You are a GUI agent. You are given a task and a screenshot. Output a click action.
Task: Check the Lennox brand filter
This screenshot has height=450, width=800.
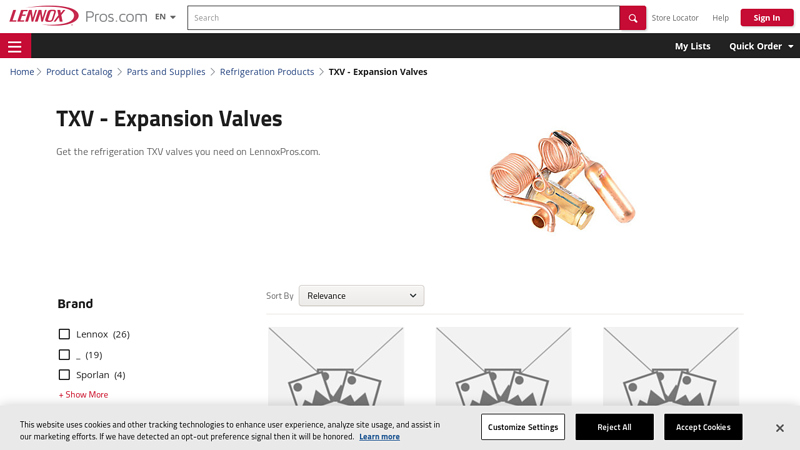click(x=64, y=334)
